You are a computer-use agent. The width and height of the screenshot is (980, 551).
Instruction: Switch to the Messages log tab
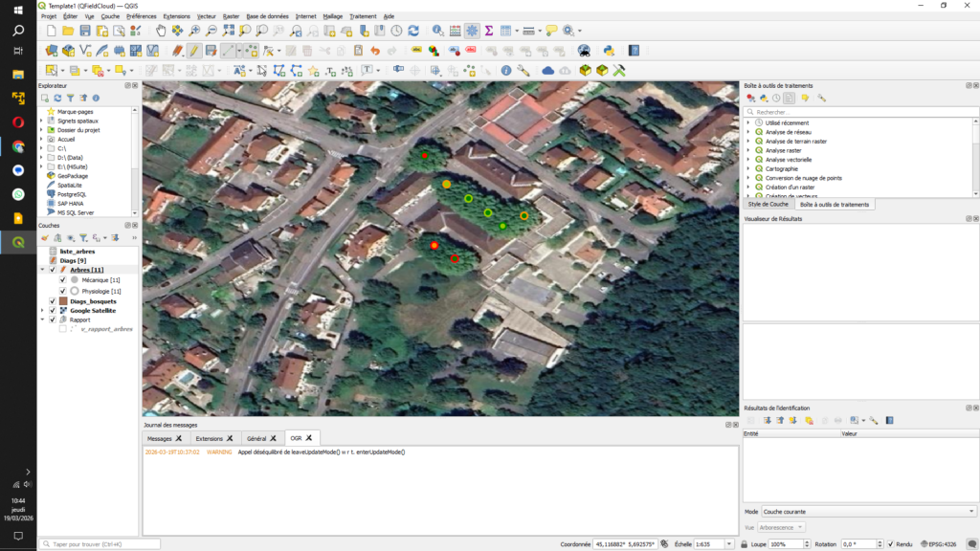coord(160,438)
